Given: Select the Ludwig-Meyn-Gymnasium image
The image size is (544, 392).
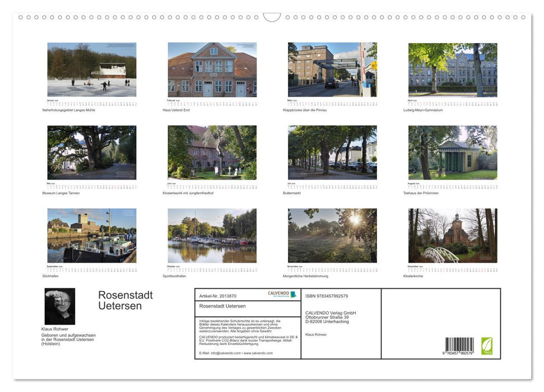Looking at the screenshot, I should [x=452, y=69].
